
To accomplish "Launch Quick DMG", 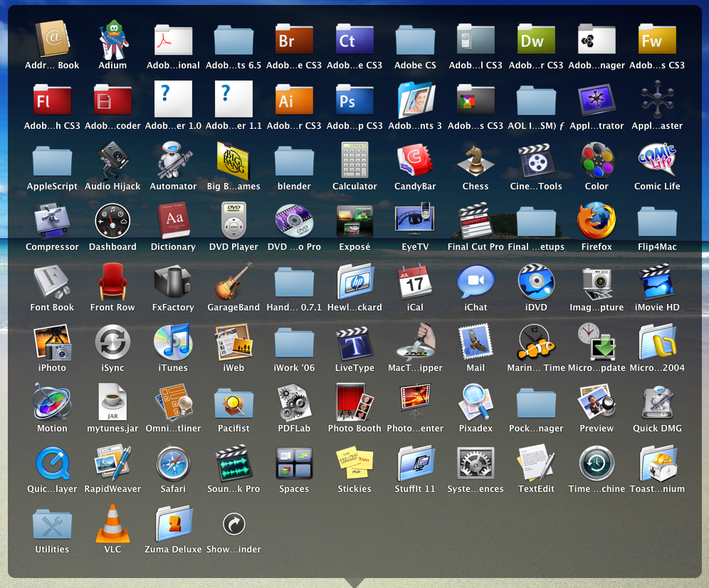I will (x=657, y=402).
